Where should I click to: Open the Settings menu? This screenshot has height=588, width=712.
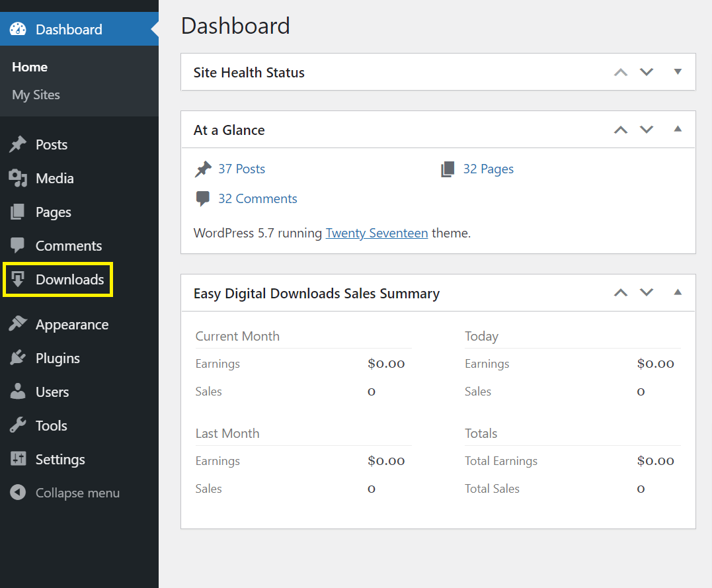coord(60,459)
